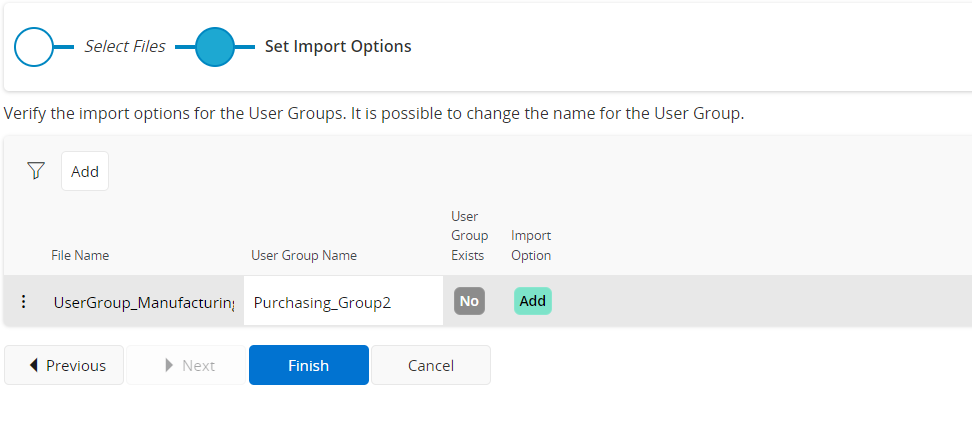Select the Set Import Options step label

point(338,47)
